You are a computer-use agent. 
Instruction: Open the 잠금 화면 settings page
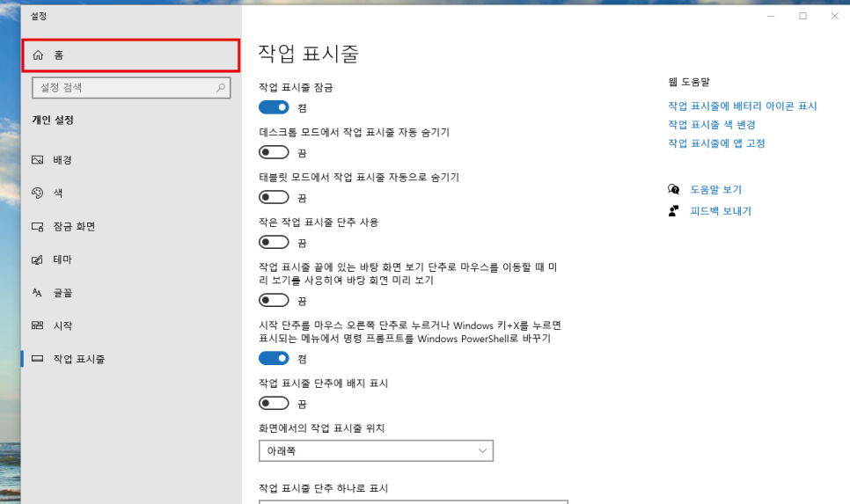pos(130,227)
